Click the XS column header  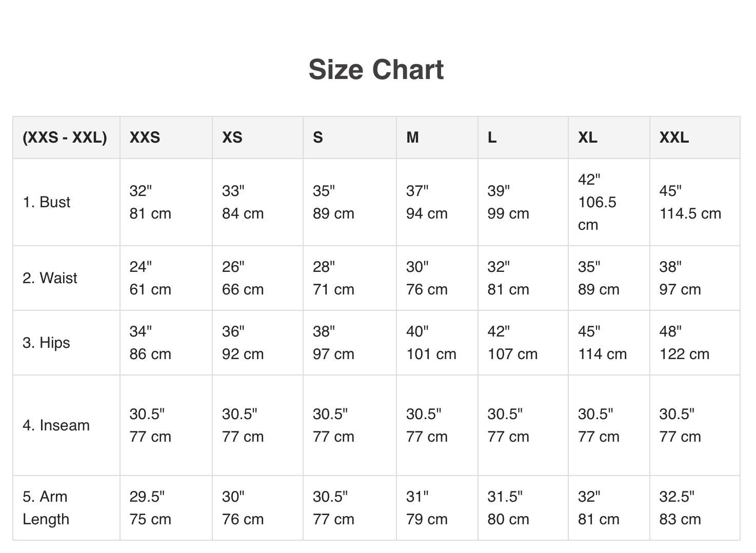pos(232,137)
